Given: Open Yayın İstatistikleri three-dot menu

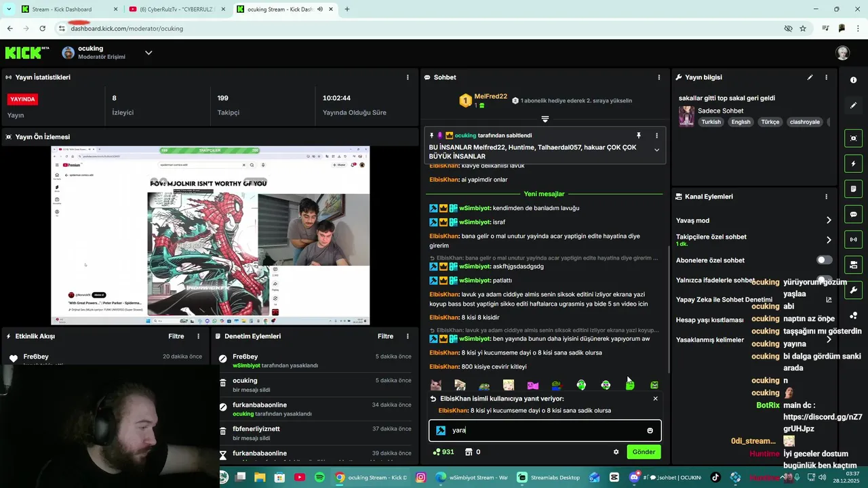Looking at the screenshot, I should 408,77.
